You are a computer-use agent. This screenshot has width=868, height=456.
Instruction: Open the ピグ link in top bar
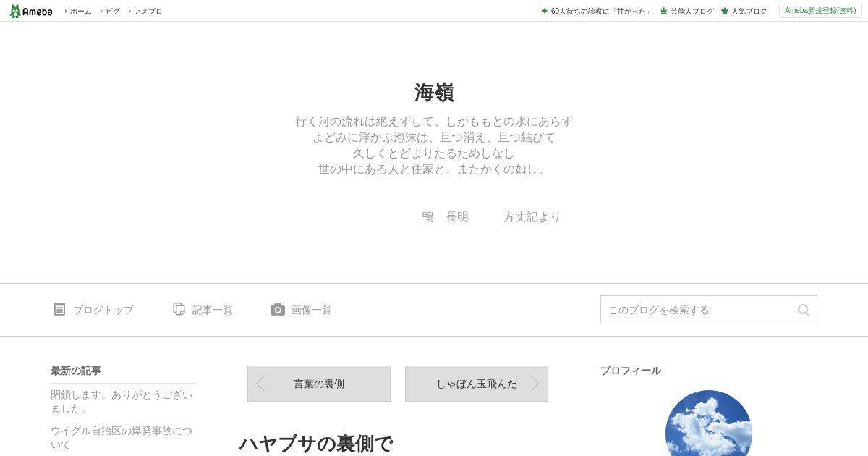click(112, 11)
